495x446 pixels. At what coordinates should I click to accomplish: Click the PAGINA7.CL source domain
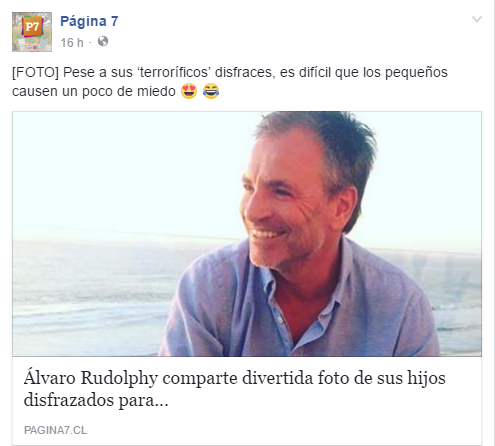coord(55,430)
